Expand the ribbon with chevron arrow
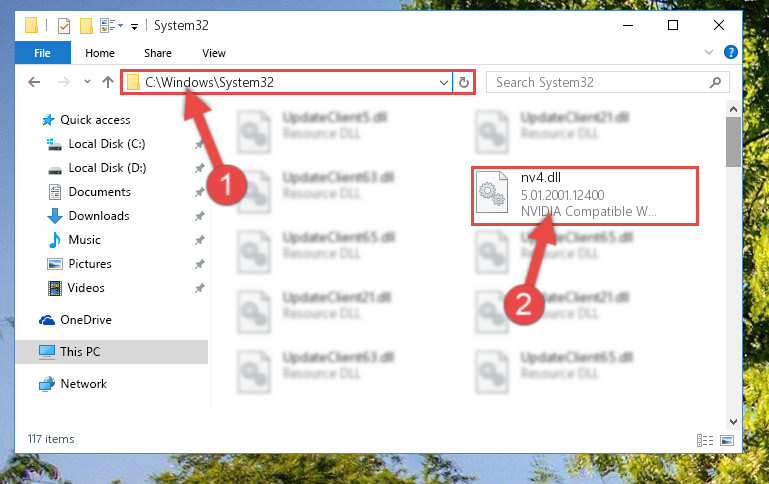Image resolution: width=769 pixels, height=484 pixels. (x=709, y=52)
